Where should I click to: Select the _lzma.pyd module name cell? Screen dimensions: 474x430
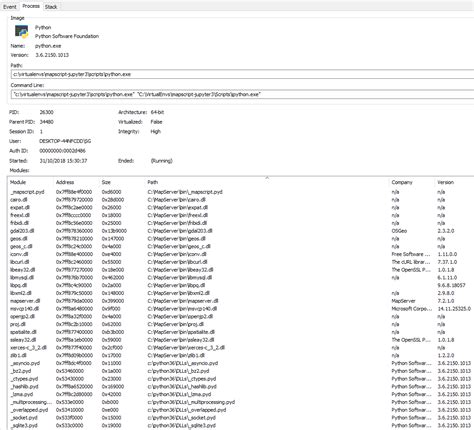click(x=22, y=394)
